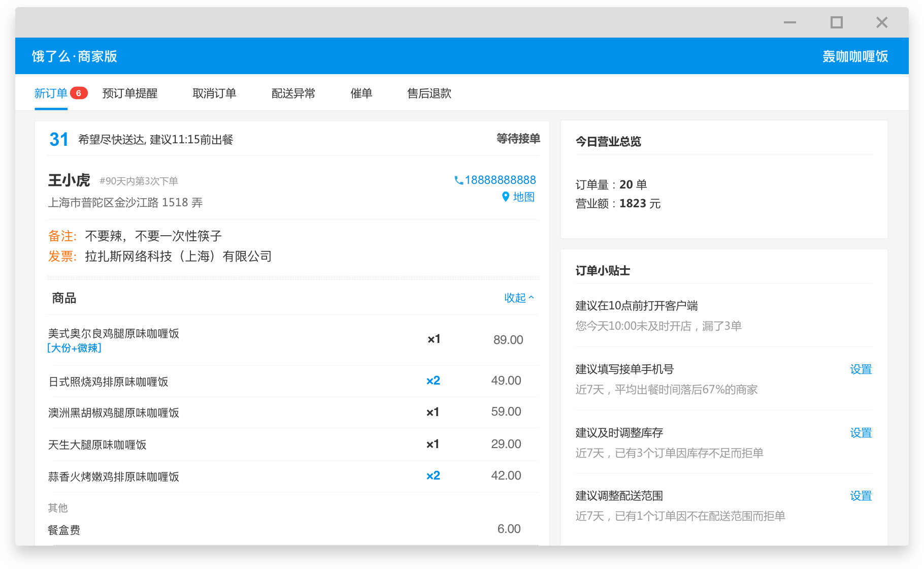
Task: Switch to the 预订单提醒 tab
Action: pos(129,93)
